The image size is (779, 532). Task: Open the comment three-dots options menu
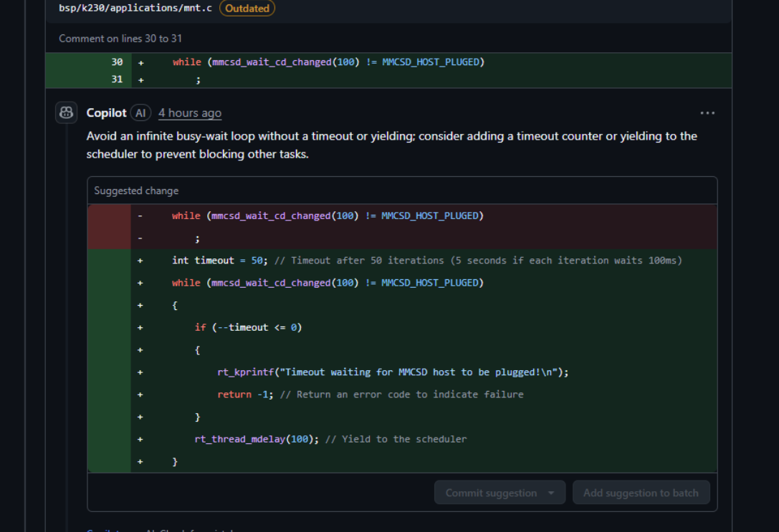tap(707, 113)
